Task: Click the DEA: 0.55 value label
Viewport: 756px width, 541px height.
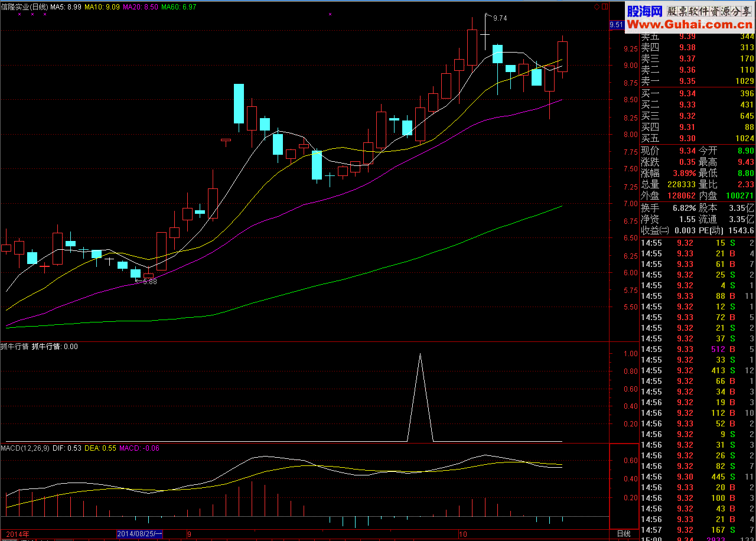Action: (100, 448)
